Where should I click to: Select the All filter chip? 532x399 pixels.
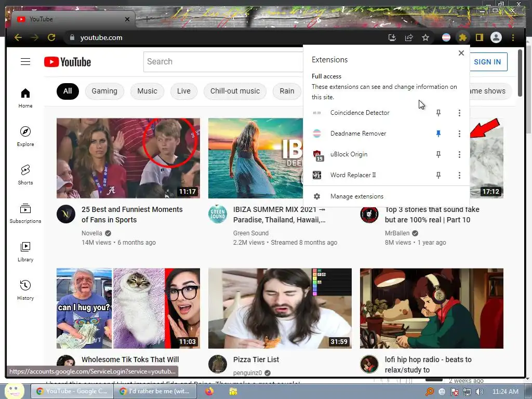pyautogui.click(x=68, y=91)
